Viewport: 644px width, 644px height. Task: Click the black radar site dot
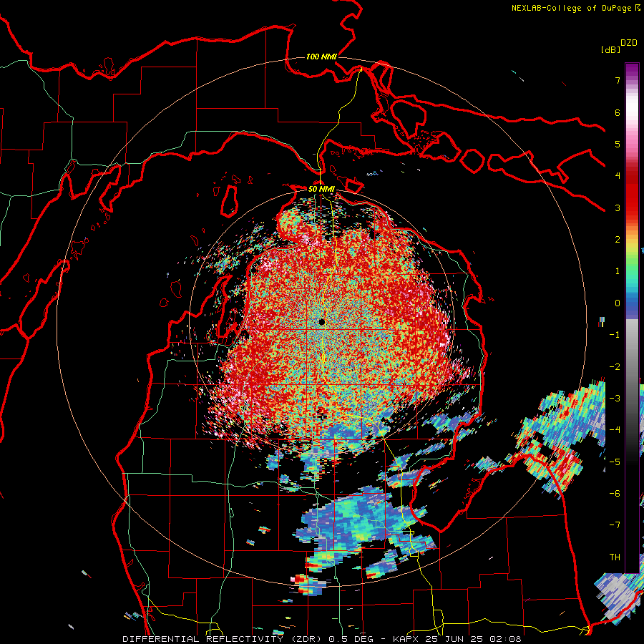(321, 321)
